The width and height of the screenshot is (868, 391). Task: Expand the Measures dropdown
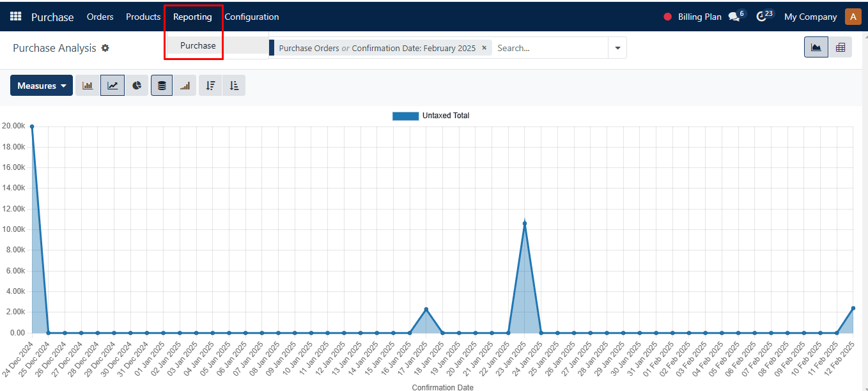tap(42, 86)
